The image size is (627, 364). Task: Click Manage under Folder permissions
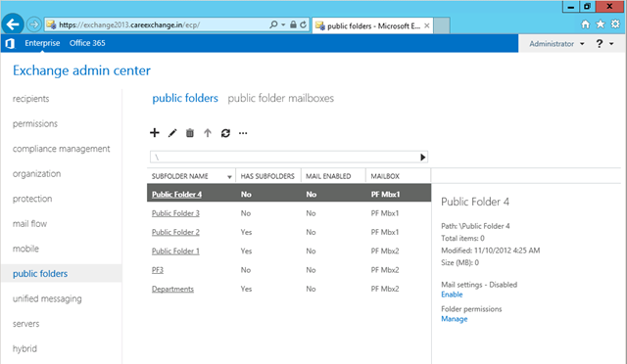tap(455, 319)
